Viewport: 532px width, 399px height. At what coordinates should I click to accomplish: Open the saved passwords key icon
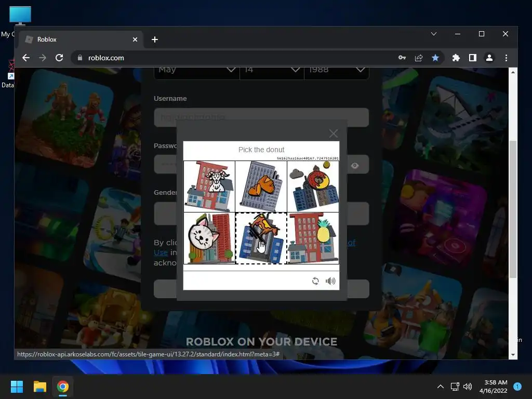click(x=402, y=58)
